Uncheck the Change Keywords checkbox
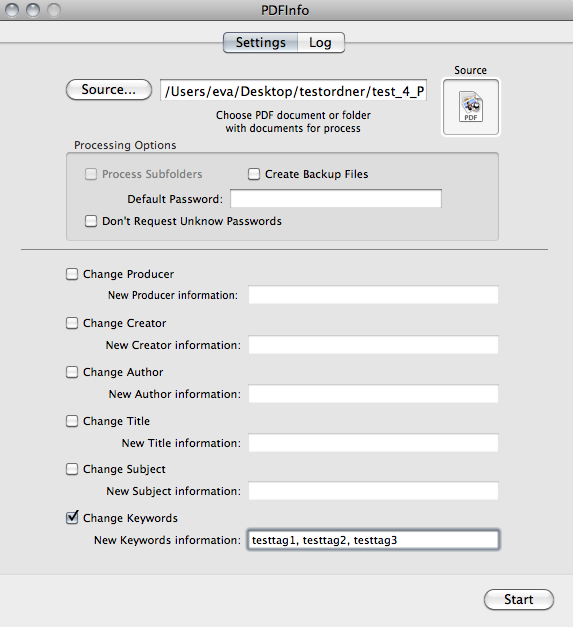Screen dimensions: 573x627 pos(72,517)
